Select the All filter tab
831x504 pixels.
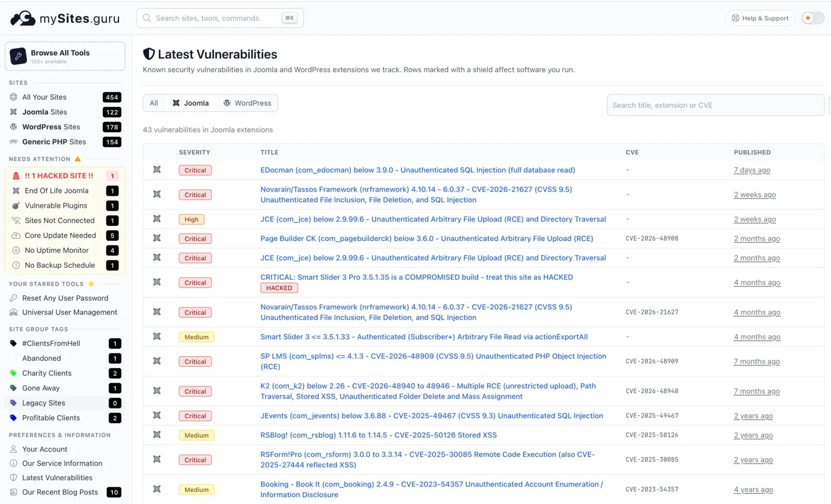coord(154,103)
